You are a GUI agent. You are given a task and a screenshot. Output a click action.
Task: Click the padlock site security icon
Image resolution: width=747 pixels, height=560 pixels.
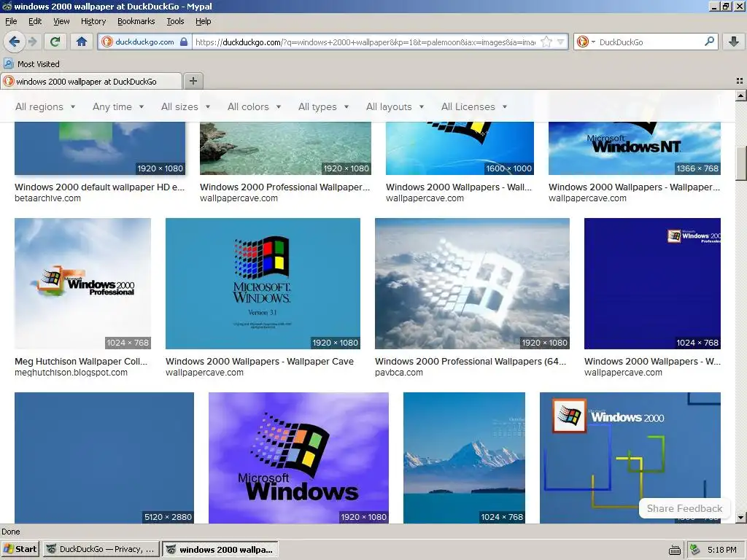[x=184, y=42]
